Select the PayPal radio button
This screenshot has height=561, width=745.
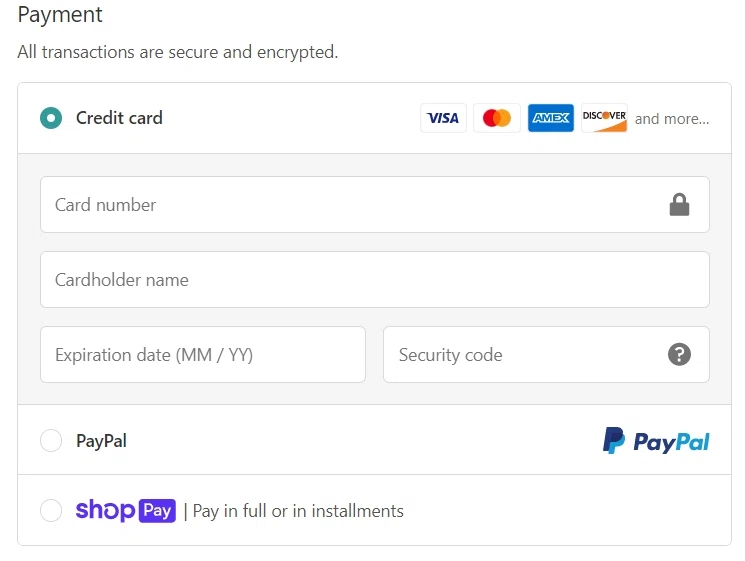point(51,440)
